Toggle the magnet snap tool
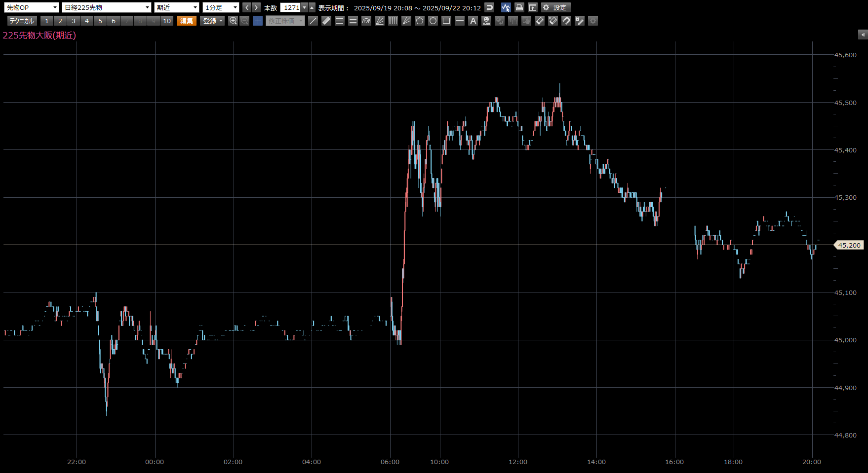The image size is (868, 473). [566, 21]
